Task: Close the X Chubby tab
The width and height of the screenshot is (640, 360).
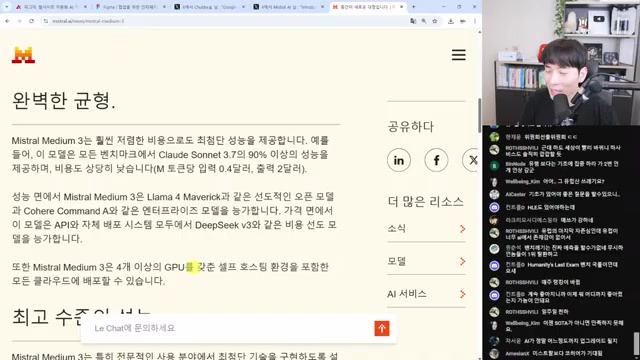Action: [243, 7]
